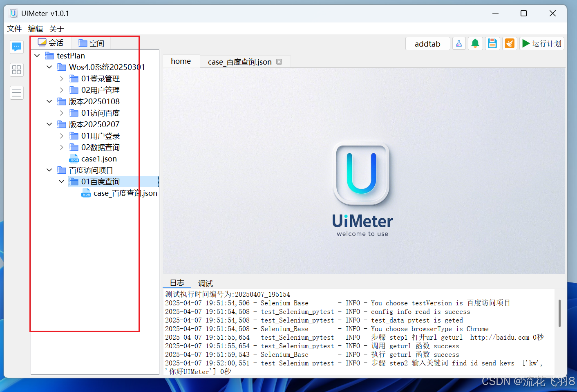The height and width of the screenshot is (392, 577).
Task: Click log line 'test_data pytest is geted'
Action: (x=314, y=320)
